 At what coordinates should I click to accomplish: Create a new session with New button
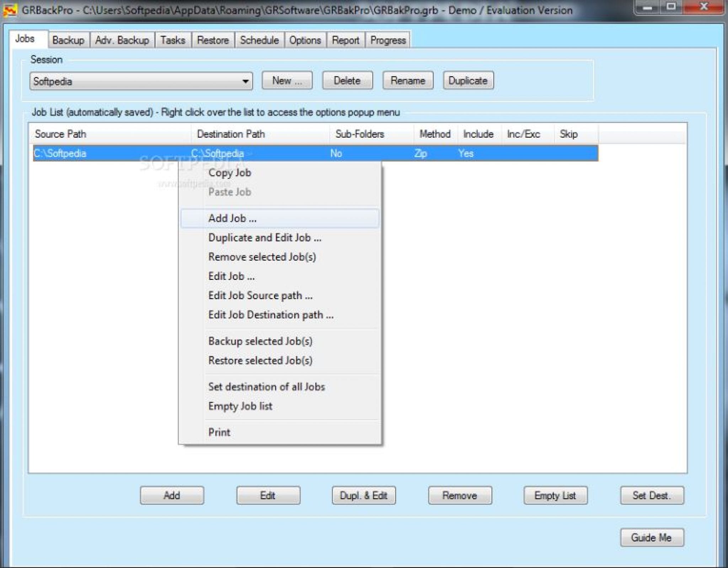coord(286,80)
